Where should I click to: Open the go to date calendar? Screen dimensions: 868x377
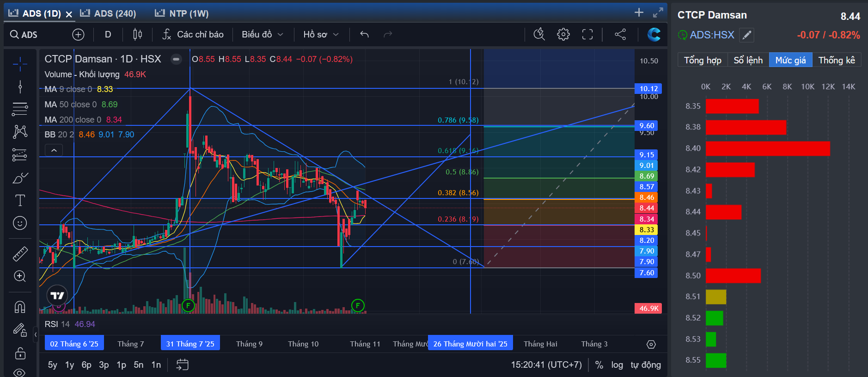[183, 365]
